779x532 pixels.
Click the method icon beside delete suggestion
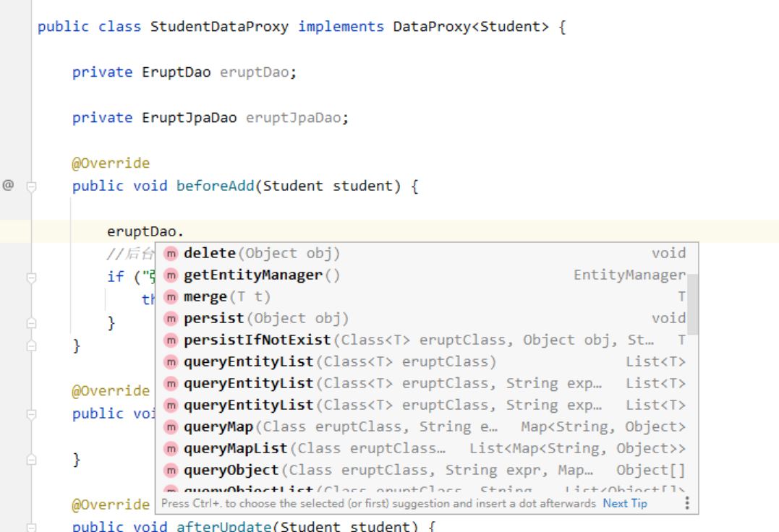(x=171, y=254)
